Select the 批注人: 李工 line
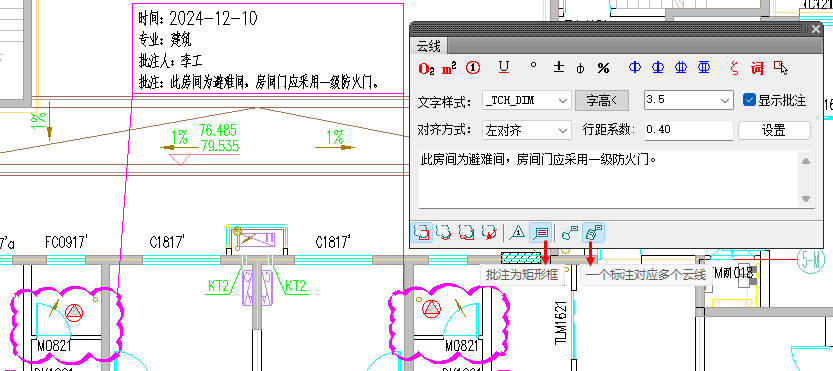This screenshot has width=833, height=371. (171, 61)
